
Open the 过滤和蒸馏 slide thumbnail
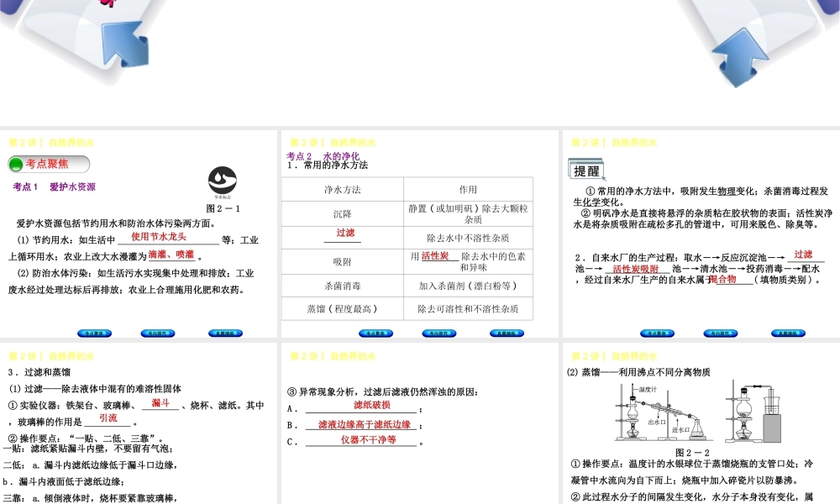(x=139, y=423)
